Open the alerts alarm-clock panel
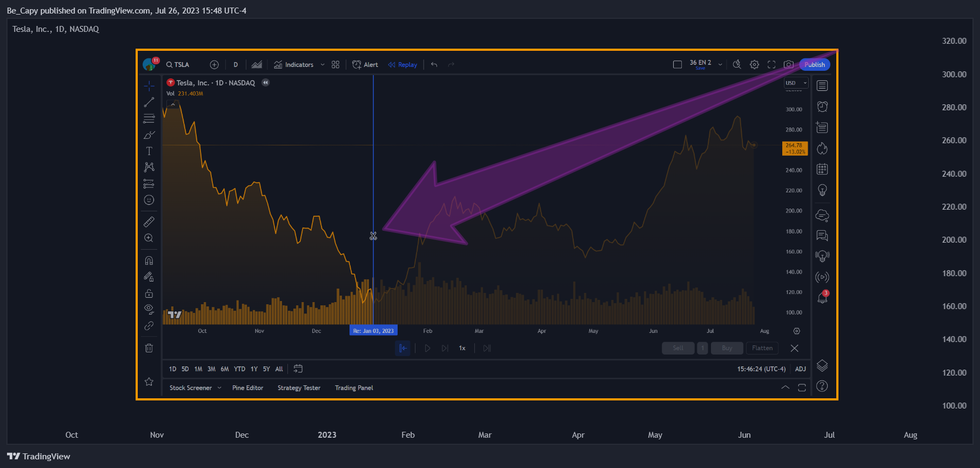The height and width of the screenshot is (468, 980). click(822, 106)
